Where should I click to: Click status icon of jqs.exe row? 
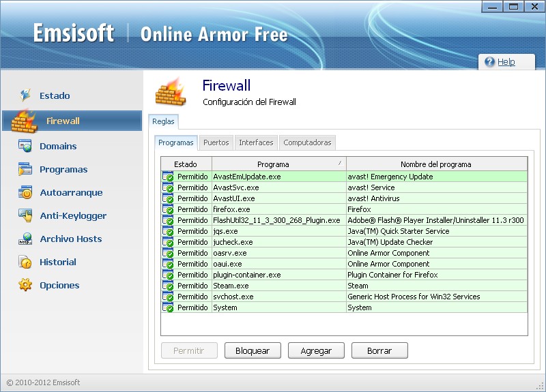pyautogui.click(x=168, y=231)
